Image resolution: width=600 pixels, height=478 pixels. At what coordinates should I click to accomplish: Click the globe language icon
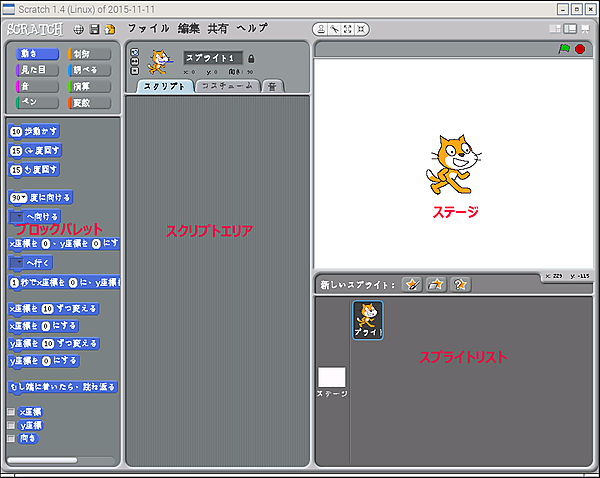[78, 29]
